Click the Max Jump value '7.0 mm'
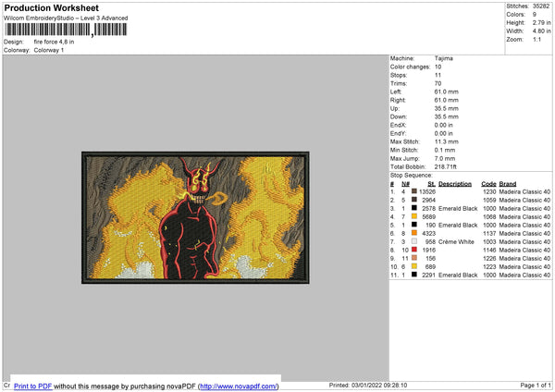Image resolution: width=555 pixels, height=392 pixels. pos(445,158)
